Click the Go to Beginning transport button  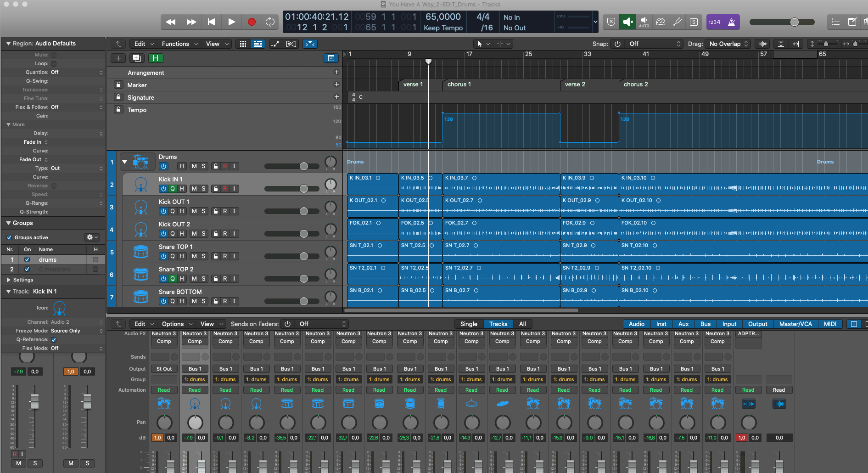click(211, 22)
